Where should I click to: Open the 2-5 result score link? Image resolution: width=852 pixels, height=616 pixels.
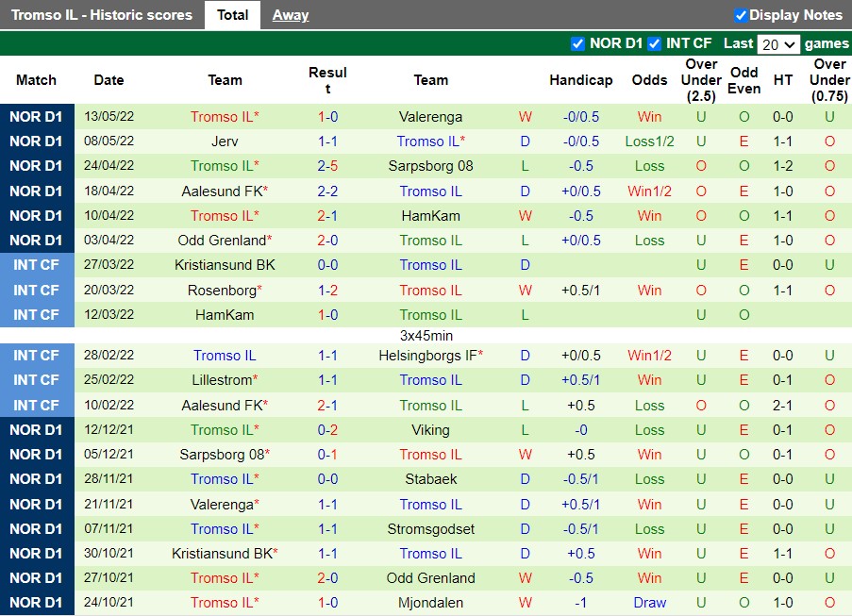click(327, 166)
